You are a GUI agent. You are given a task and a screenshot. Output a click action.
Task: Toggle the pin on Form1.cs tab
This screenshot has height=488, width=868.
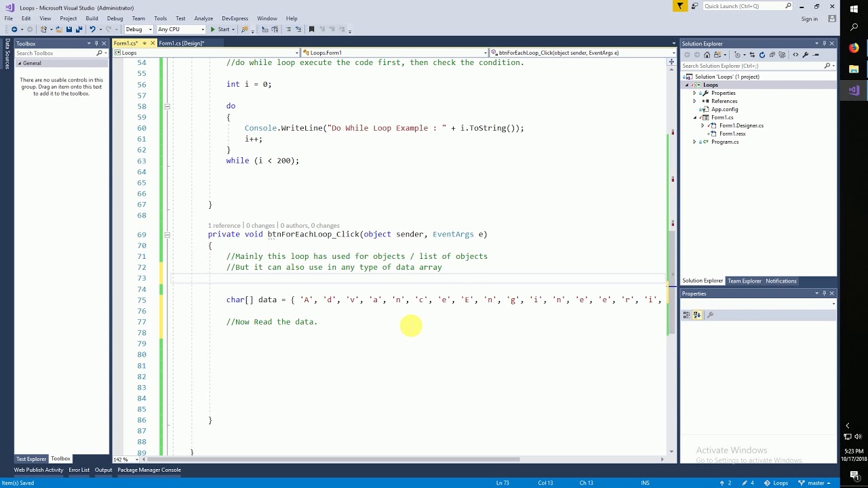(x=144, y=43)
